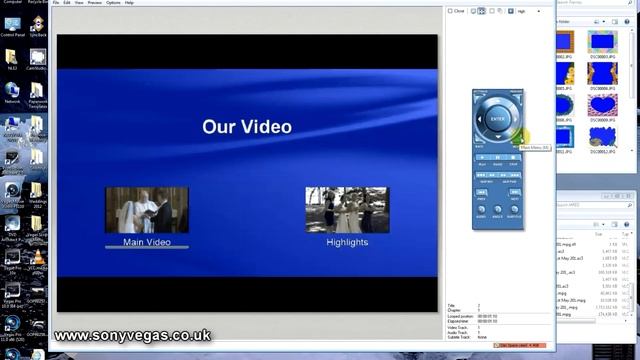This screenshot has height=360, width=640.
Task: Click the remote's top-right corner button
Action: click(x=518, y=98)
